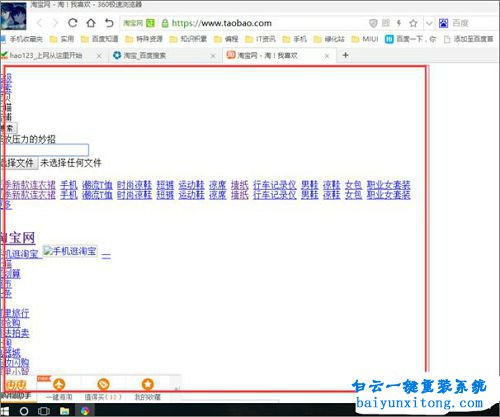Image resolution: width=500 pixels, height=417 pixels.
Task: Bookmark page with the star icon
Action: click(413, 23)
